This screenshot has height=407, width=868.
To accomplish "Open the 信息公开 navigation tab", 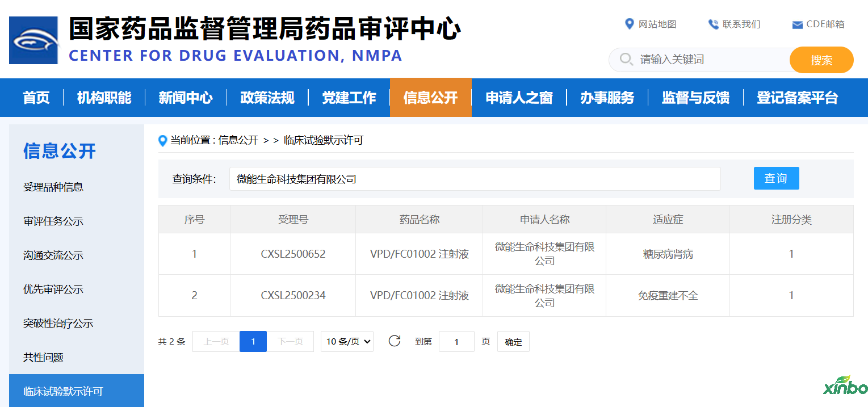I will (430, 98).
